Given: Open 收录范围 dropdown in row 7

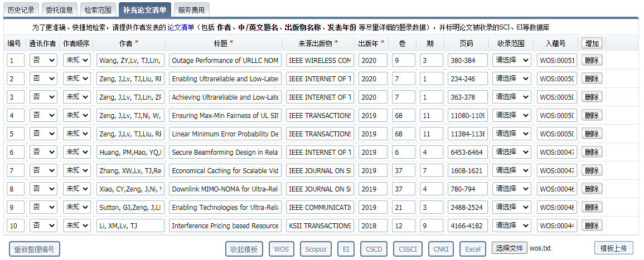Looking at the screenshot, I should [512, 170].
